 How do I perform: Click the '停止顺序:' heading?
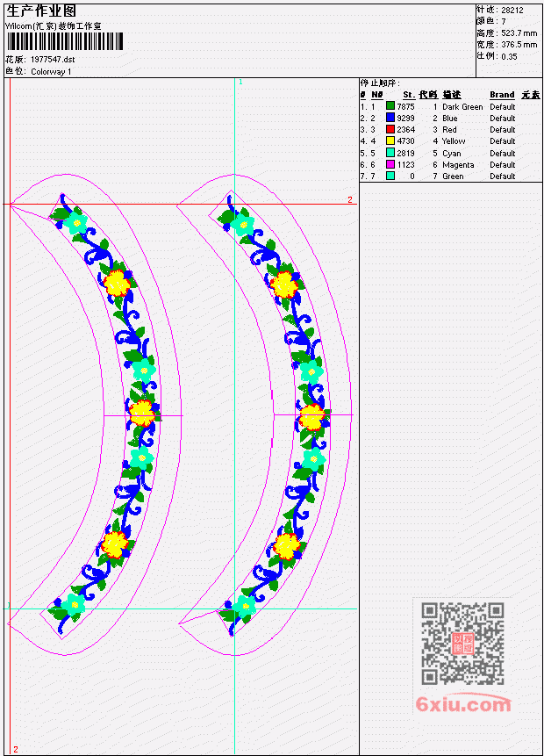pos(380,83)
